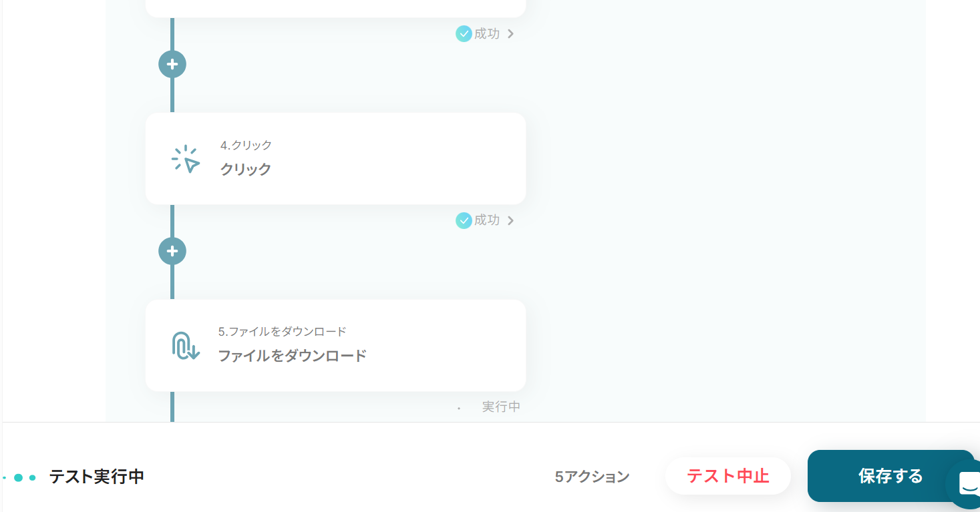Click the 実行中 status under step 5
980x512 pixels.
click(501, 407)
